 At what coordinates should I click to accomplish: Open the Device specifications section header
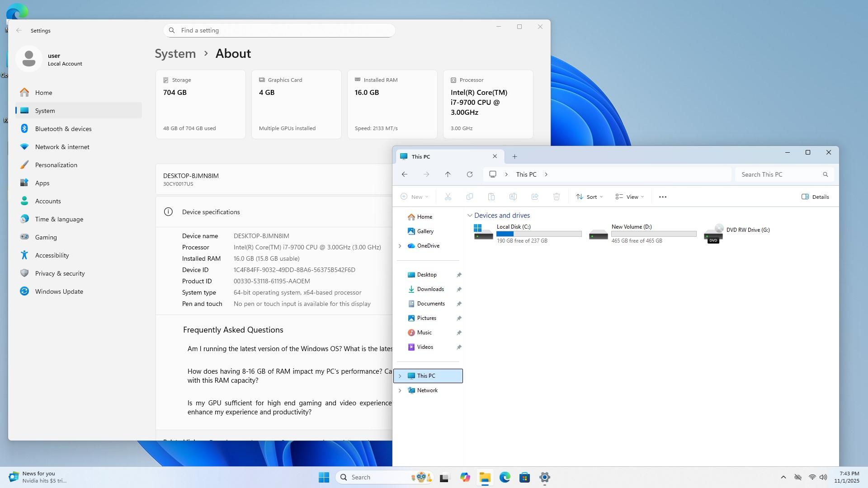[x=274, y=212]
